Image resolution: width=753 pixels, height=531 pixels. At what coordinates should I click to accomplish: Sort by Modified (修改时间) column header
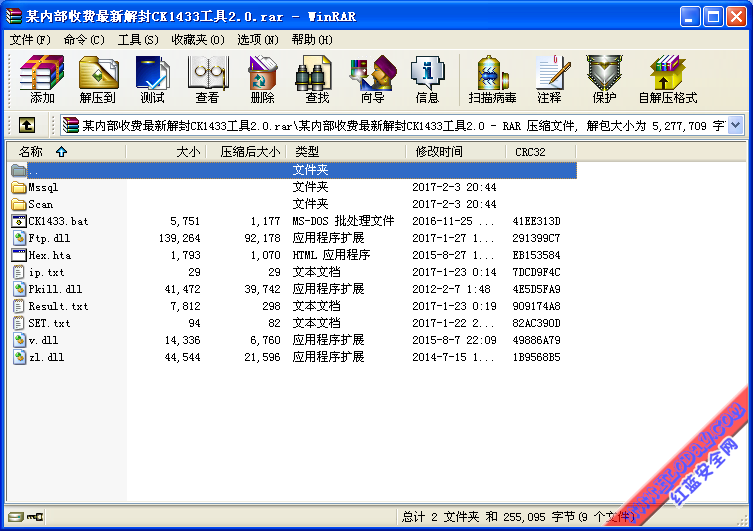pos(456,152)
